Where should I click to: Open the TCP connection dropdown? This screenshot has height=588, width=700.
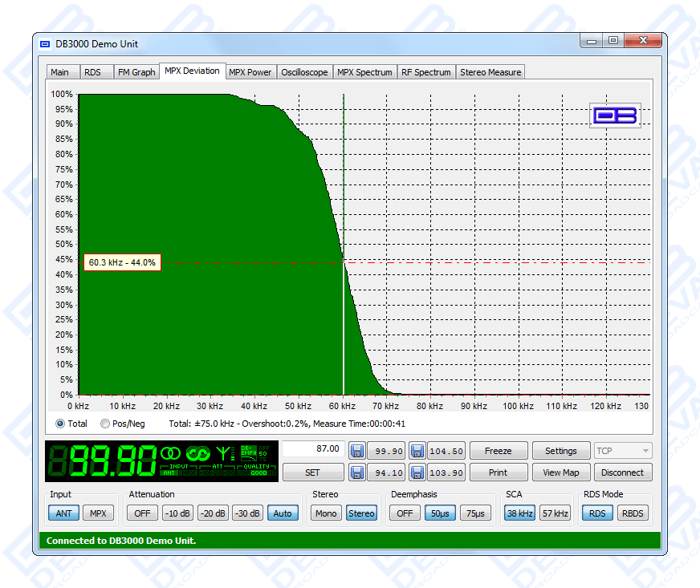click(x=623, y=451)
